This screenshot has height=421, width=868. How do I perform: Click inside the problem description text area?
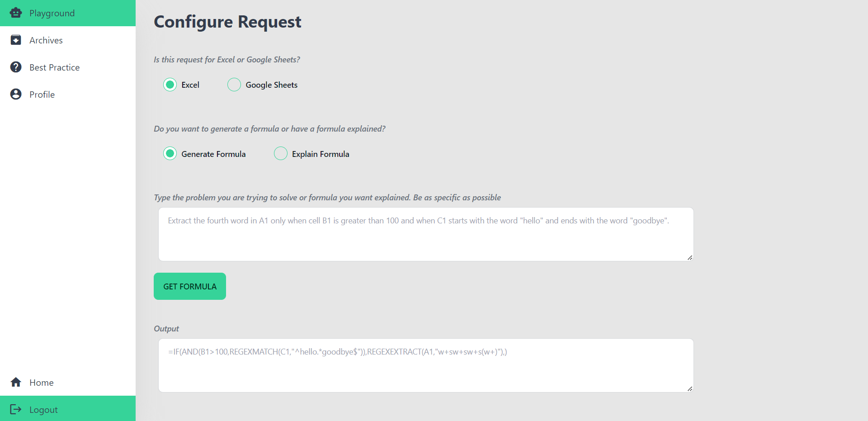(425, 234)
